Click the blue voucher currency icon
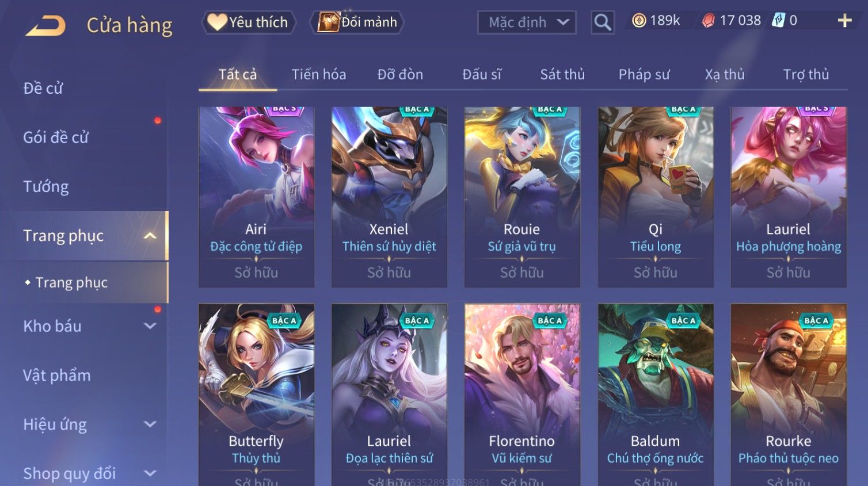The image size is (868, 486). click(x=778, y=21)
